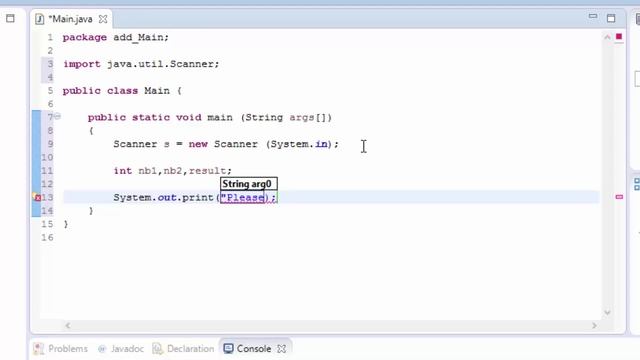Open the Declaration view tab
Viewport: 640px width, 360px height.
click(x=183, y=349)
